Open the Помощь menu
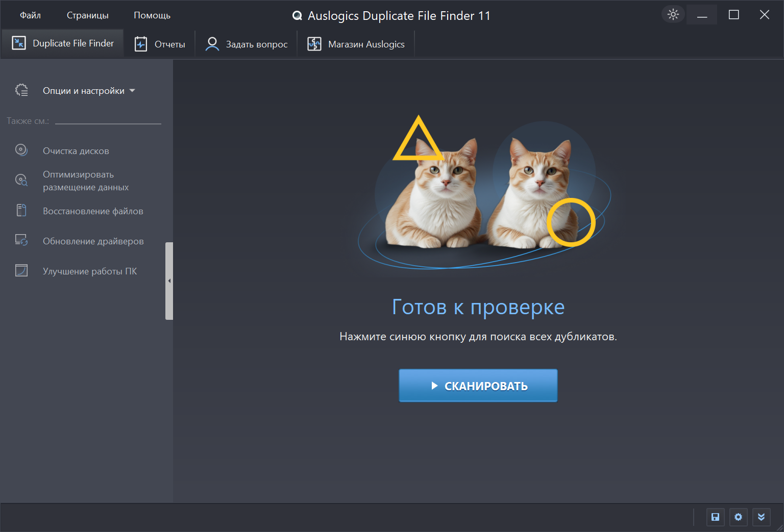The width and height of the screenshot is (784, 532). 152,15
